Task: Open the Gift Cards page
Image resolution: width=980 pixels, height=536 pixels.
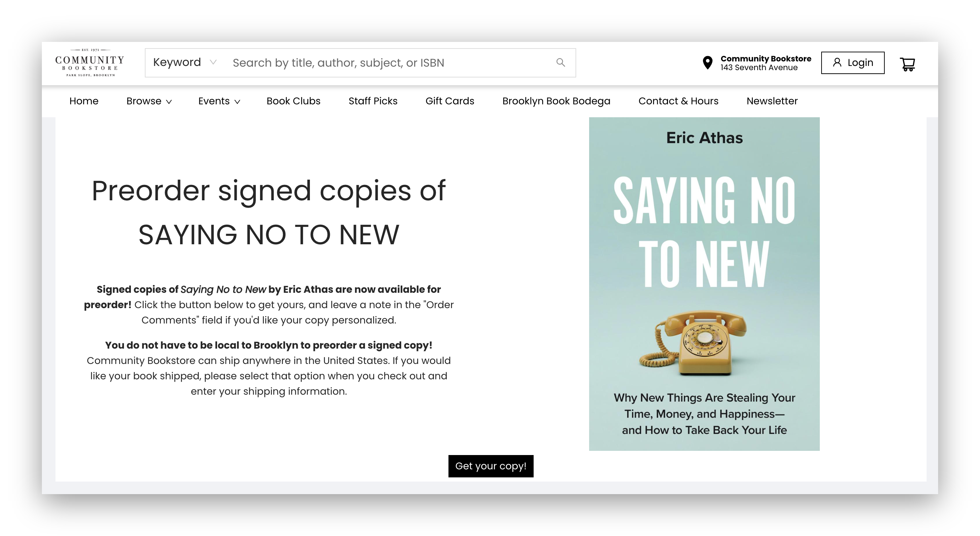Action: (450, 101)
